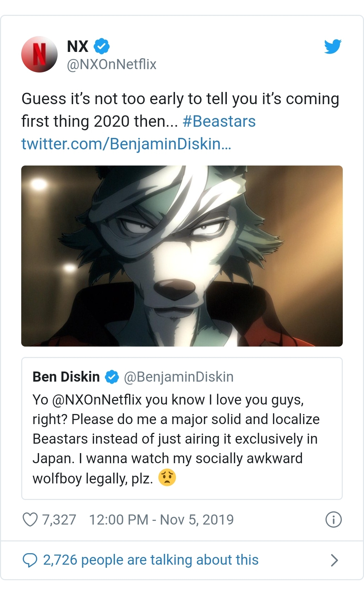
Task: Click the Twitter bird logo
Action: pyautogui.click(x=333, y=47)
